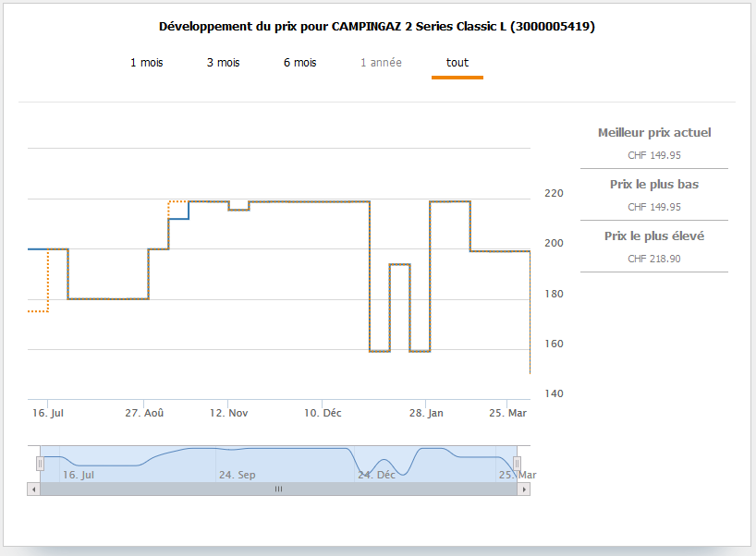Select the '3 mois' time range tab
This screenshot has height=556, width=756.
pos(224,63)
